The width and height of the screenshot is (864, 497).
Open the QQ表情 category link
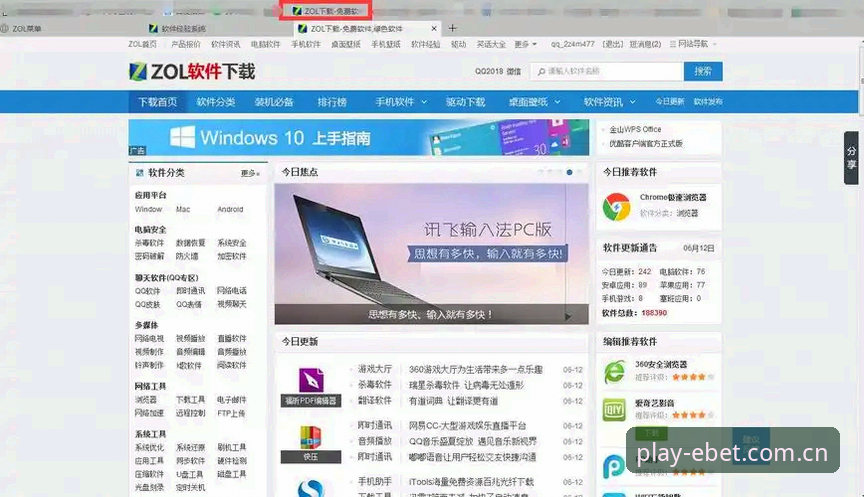click(x=188, y=304)
